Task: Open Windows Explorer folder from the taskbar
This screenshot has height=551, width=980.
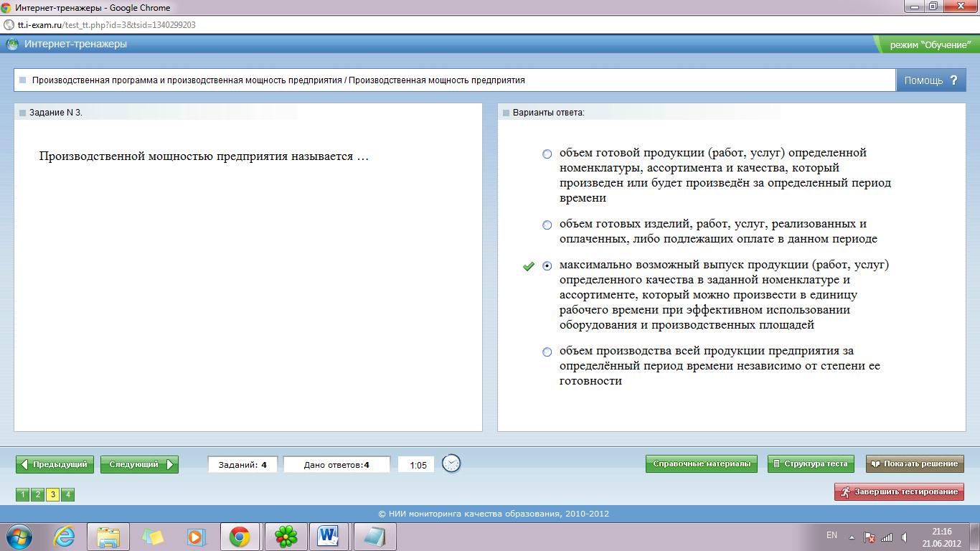Action: pos(109,536)
